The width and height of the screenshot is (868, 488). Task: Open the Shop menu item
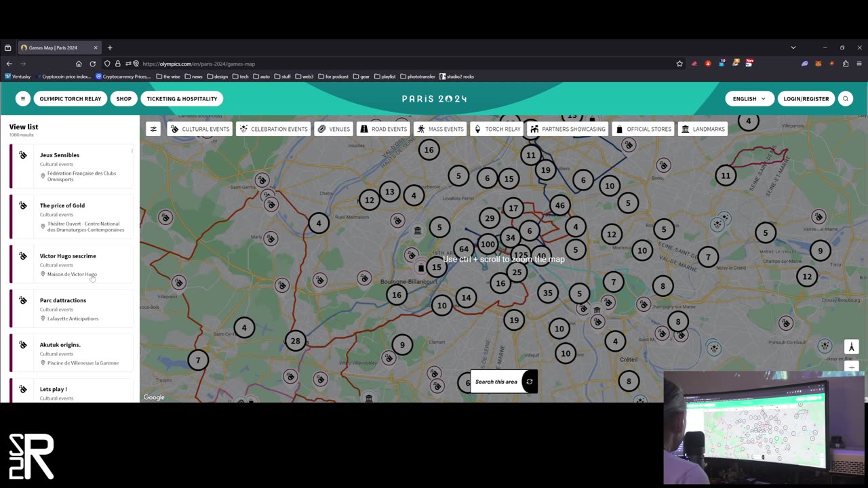[123, 99]
